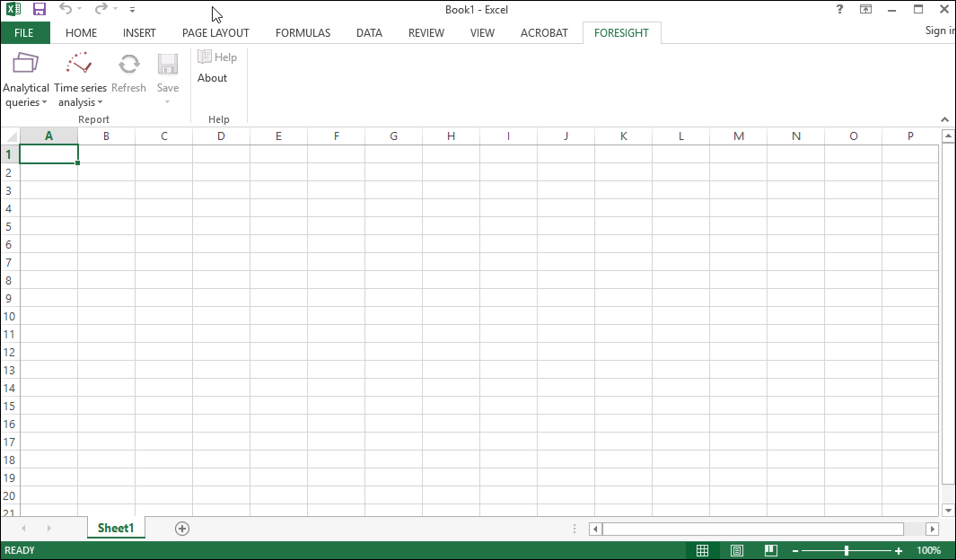956x560 pixels.
Task: Collapse the ribbon with the chevron
Action: [944, 119]
